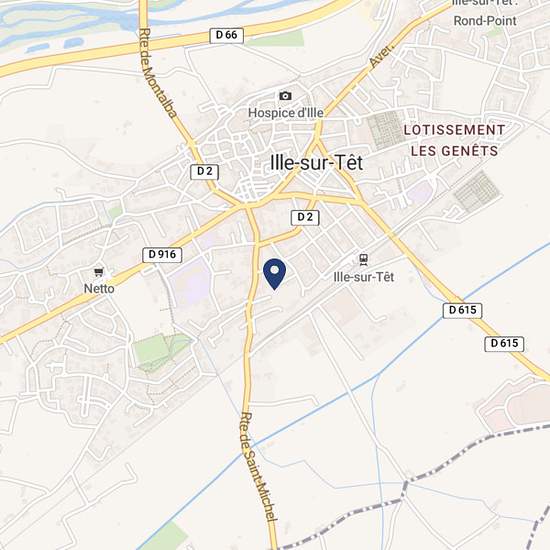Select the Hospice d'Ille camera icon
Viewport: 550px width, 550px height.
point(285,96)
